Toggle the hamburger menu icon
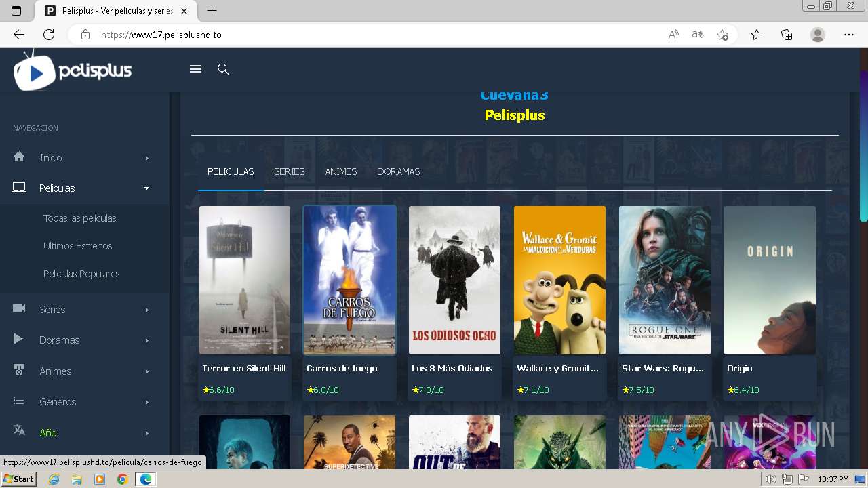868x488 pixels. [x=196, y=69]
